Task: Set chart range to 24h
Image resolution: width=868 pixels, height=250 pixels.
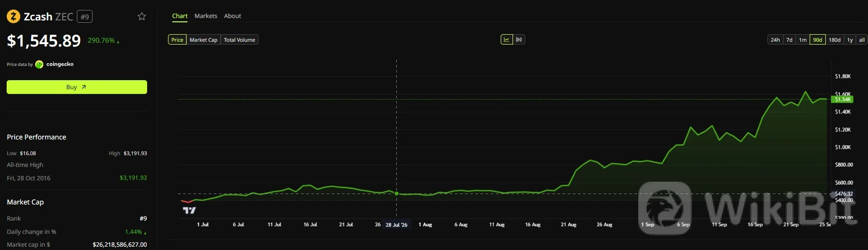Action: point(775,40)
